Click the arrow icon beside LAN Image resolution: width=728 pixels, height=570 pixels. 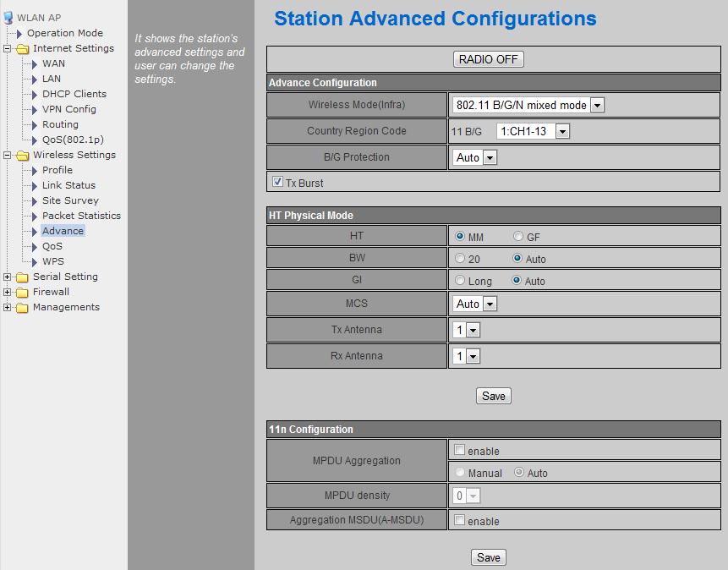pos(35,79)
